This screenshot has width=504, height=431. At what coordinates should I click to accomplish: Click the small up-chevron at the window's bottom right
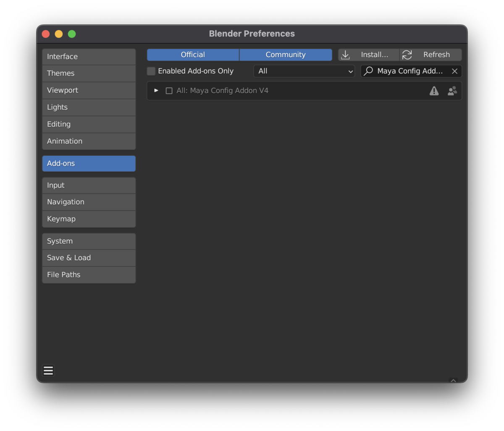click(x=453, y=381)
